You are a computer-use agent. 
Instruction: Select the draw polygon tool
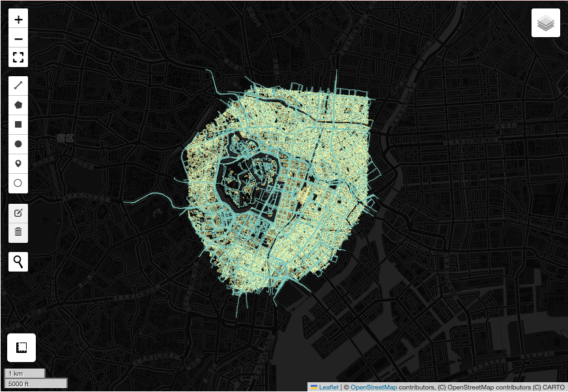pyautogui.click(x=18, y=105)
